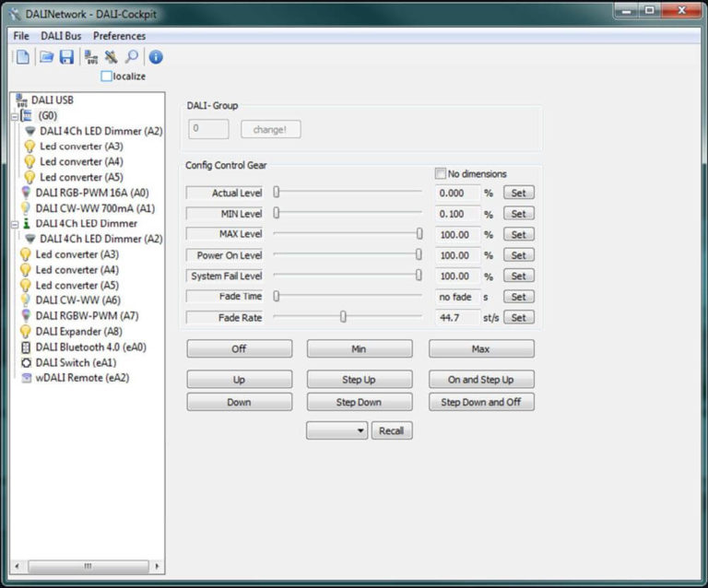Click the Open folder toolbar icon
The image size is (708, 588).
tap(46, 57)
